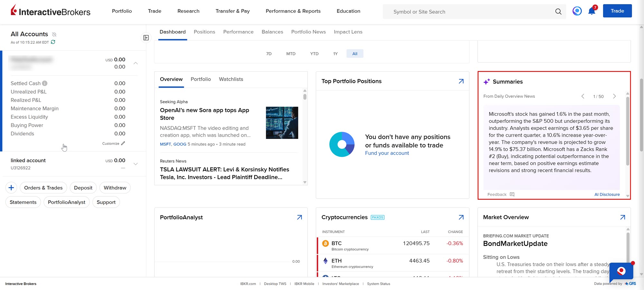Open the chat assistant bubble
Screen dimensions: 644x290
[x=621, y=271]
